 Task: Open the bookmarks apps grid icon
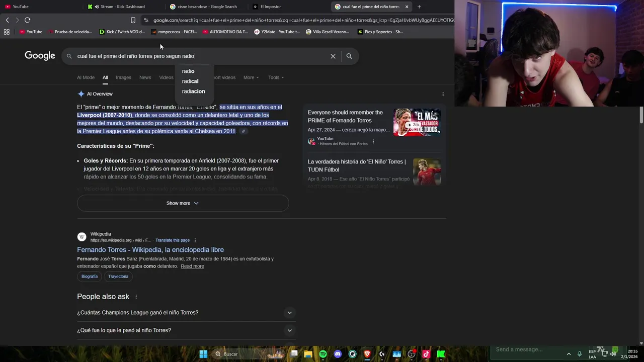pyautogui.click(x=7, y=32)
